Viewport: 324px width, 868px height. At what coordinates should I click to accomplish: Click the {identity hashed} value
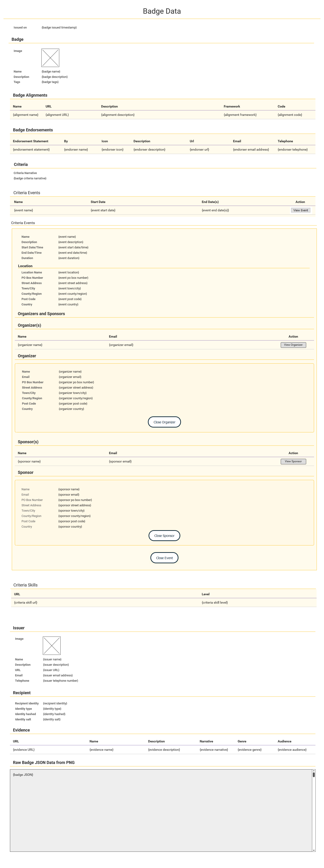click(54, 714)
